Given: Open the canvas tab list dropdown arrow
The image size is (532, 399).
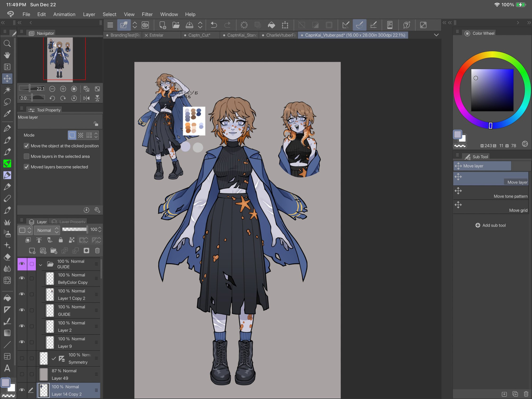Looking at the screenshot, I should click(x=436, y=35).
